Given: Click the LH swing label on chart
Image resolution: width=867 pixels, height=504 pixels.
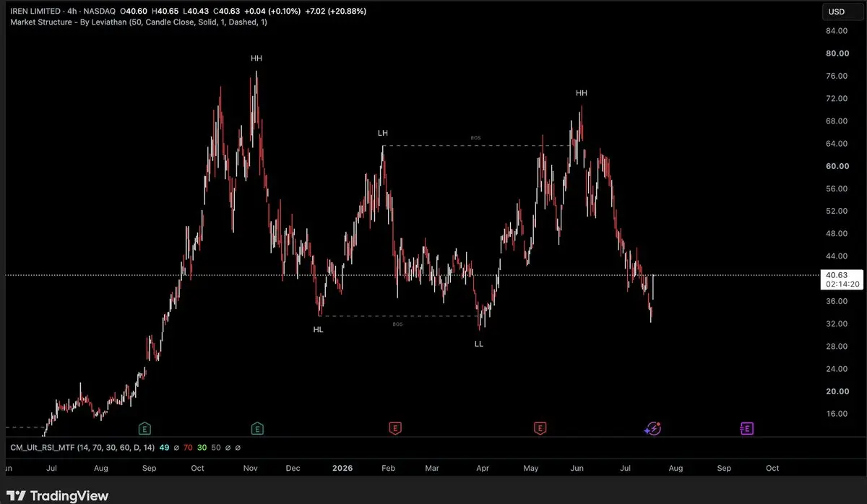Looking at the screenshot, I should pyautogui.click(x=383, y=134).
